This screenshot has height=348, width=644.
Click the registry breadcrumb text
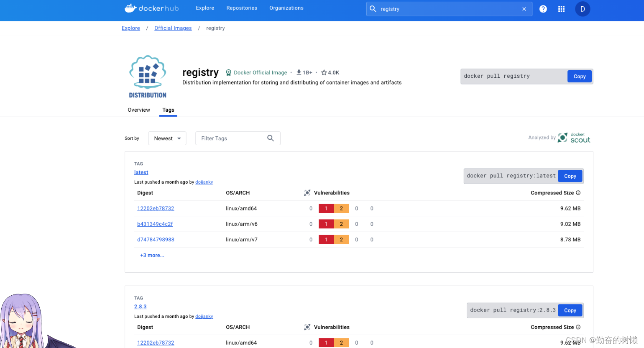(x=215, y=28)
